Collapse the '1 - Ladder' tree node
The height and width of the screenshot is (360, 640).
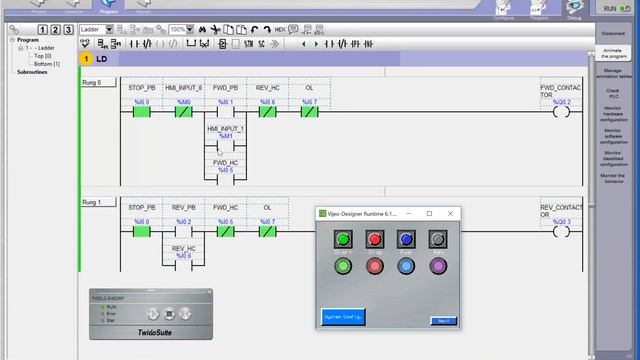(20, 48)
